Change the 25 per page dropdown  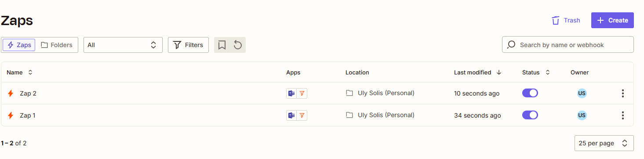point(604,143)
